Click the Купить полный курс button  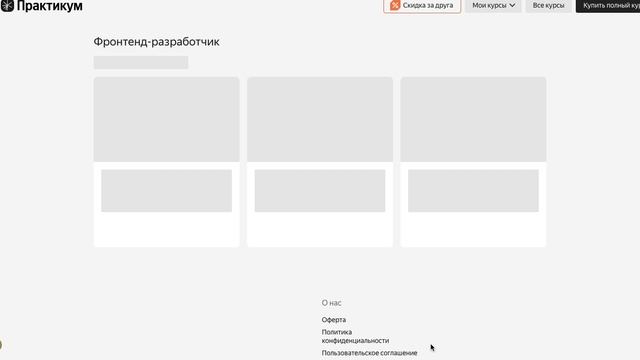pyautogui.click(x=608, y=6)
